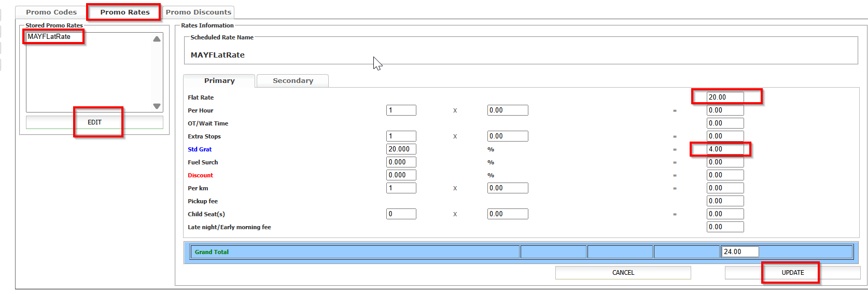
Task: Click the UPDATE button
Action: pos(792,273)
